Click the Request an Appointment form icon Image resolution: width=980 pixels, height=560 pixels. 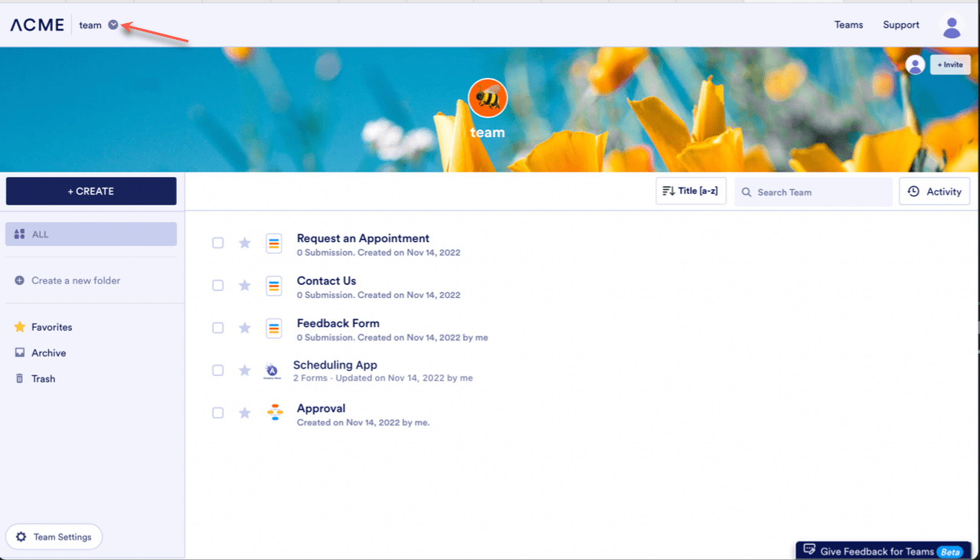point(274,244)
